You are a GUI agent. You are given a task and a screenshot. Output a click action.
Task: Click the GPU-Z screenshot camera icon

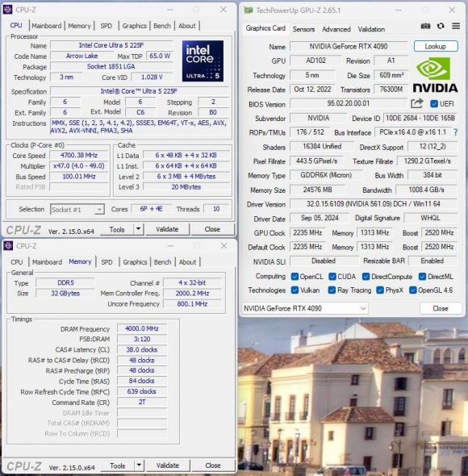click(425, 26)
